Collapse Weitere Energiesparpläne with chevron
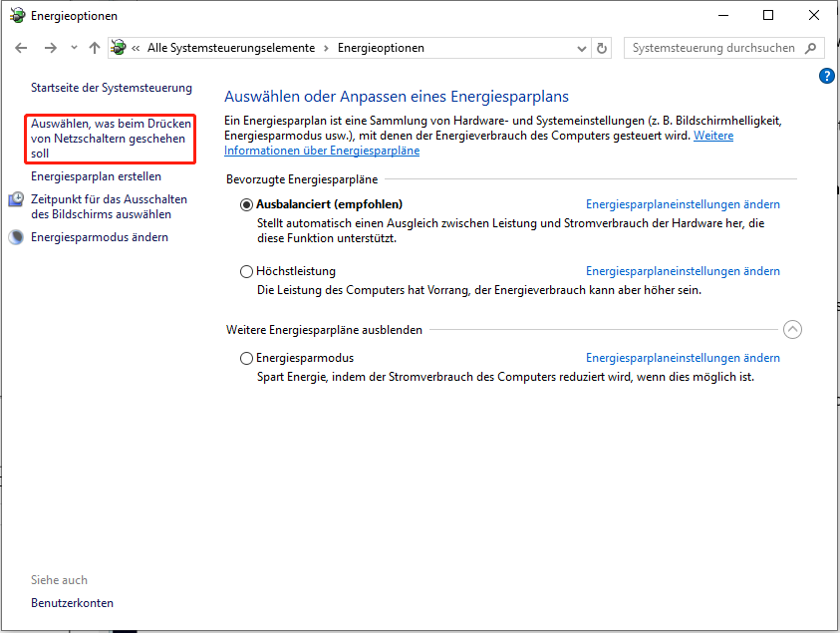Image resolution: width=840 pixels, height=633 pixels. coord(792,330)
